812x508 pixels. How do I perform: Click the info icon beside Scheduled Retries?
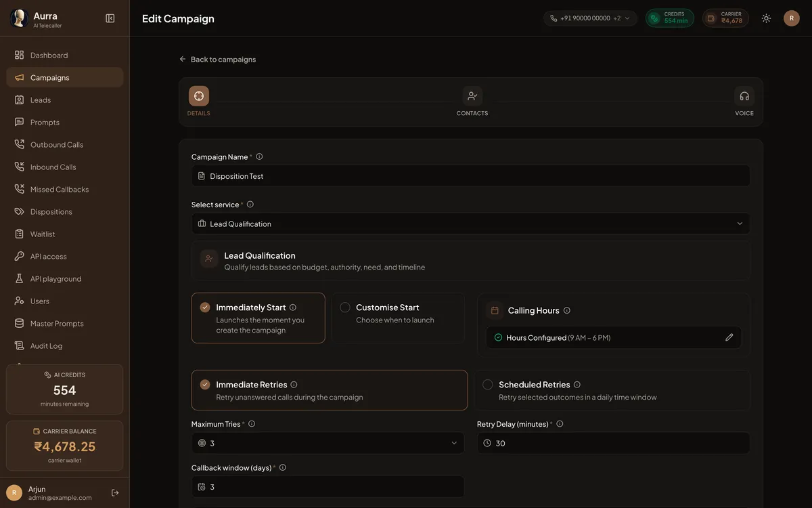[x=577, y=385]
